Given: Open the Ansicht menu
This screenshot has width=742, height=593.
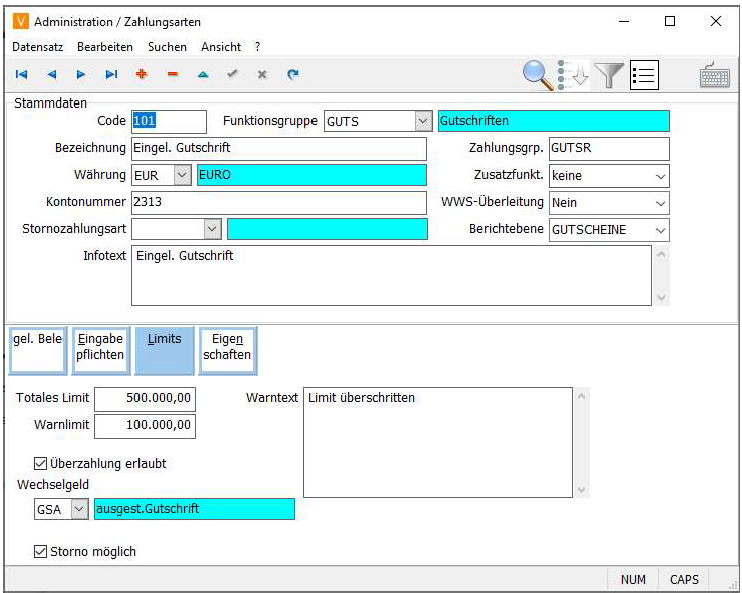Looking at the screenshot, I should (220, 47).
